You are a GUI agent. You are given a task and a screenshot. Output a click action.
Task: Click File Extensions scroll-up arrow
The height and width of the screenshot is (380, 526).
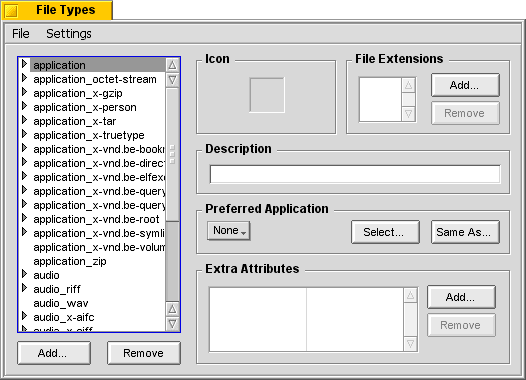point(408,85)
